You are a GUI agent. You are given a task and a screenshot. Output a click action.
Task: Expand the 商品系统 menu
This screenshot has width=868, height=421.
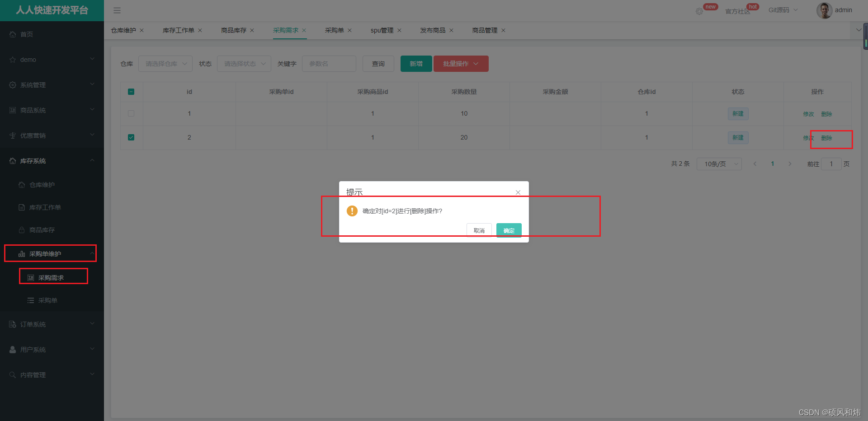pyautogui.click(x=52, y=110)
